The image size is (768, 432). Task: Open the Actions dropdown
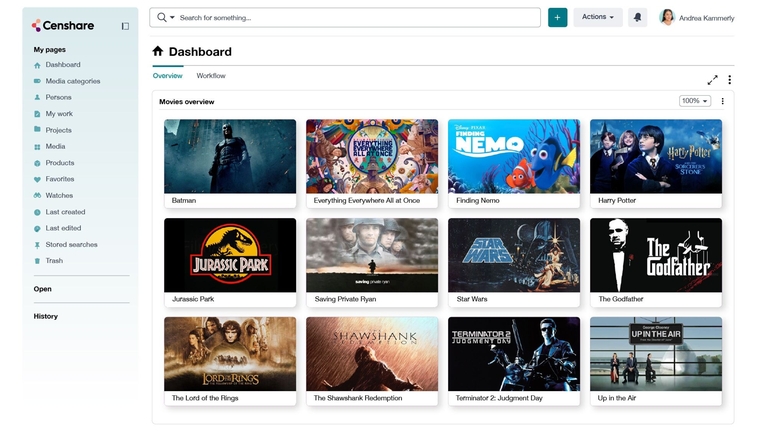coord(598,17)
